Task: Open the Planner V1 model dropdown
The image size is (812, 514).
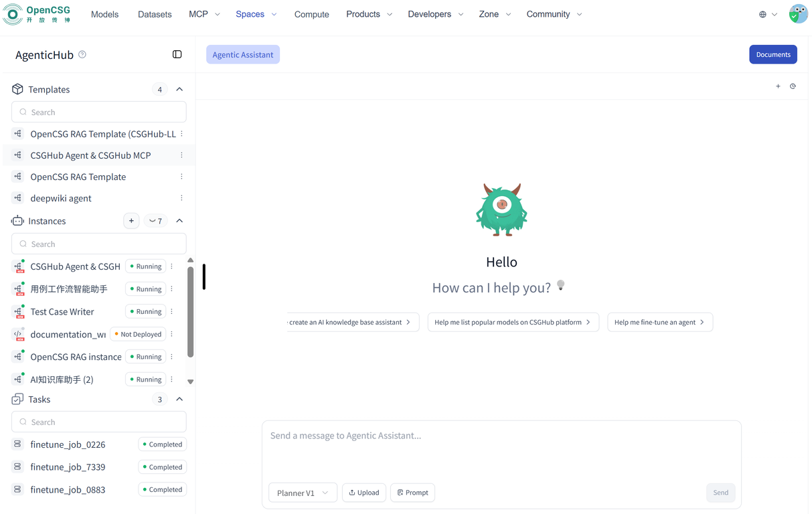Action: (303, 493)
